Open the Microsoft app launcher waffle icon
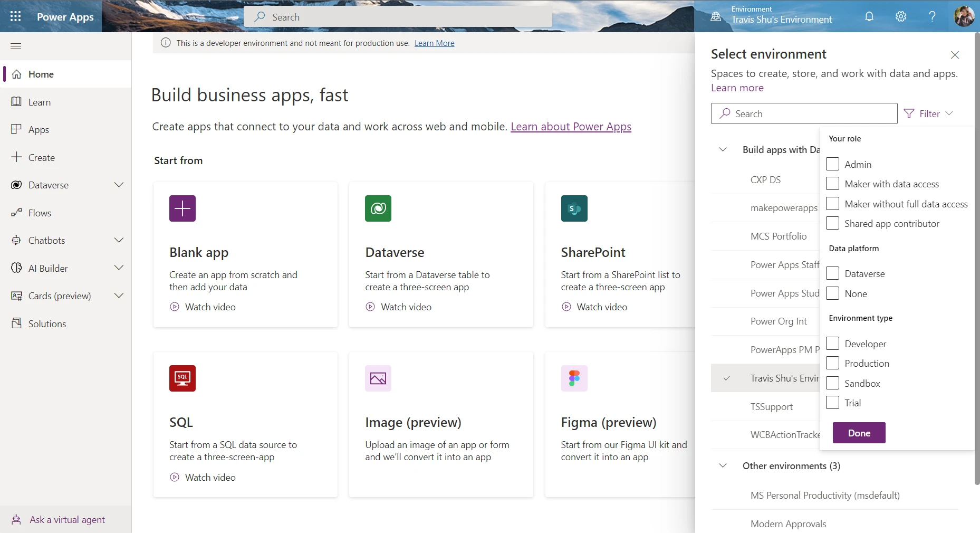 click(x=16, y=16)
